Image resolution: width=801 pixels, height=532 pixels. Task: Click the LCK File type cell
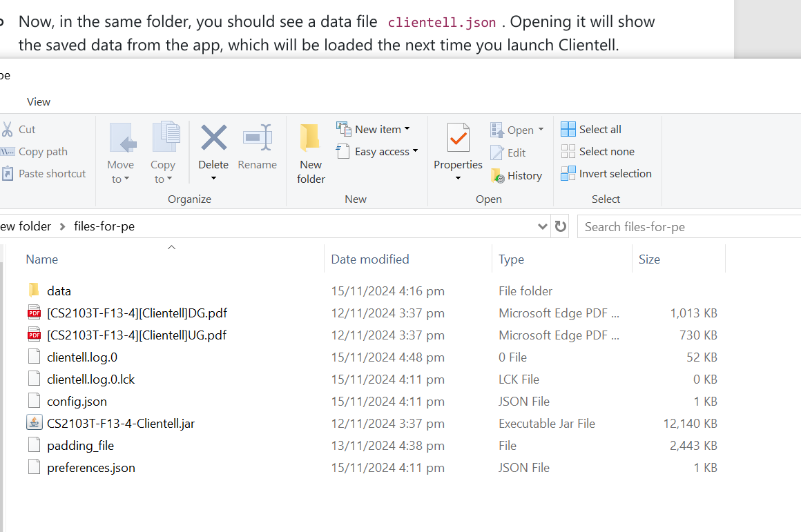tap(519, 380)
